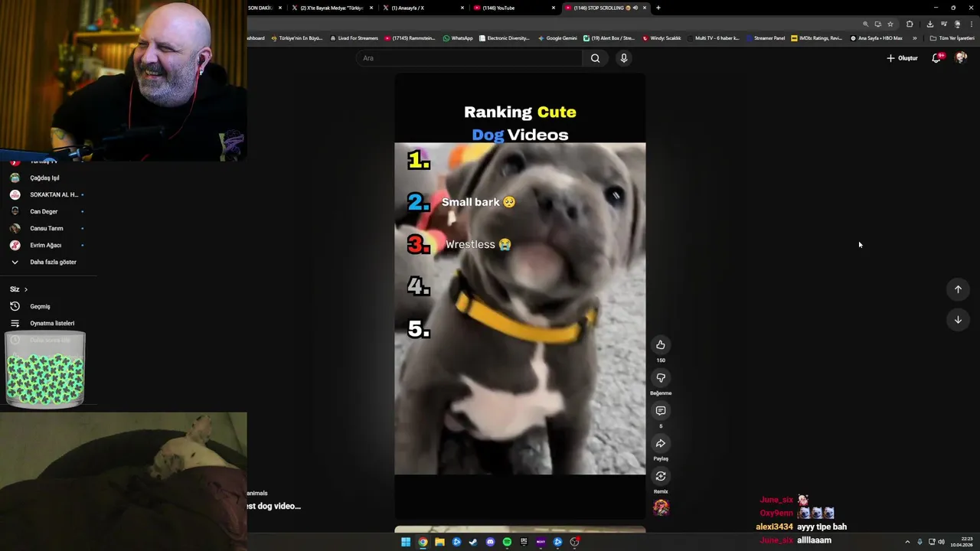Open Steam from the taskbar
The height and width of the screenshot is (551, 980).
473,542
